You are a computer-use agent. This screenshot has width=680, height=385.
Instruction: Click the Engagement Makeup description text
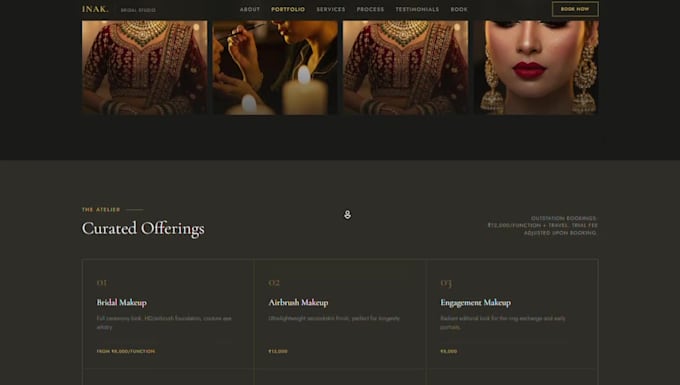coord(503,323)
